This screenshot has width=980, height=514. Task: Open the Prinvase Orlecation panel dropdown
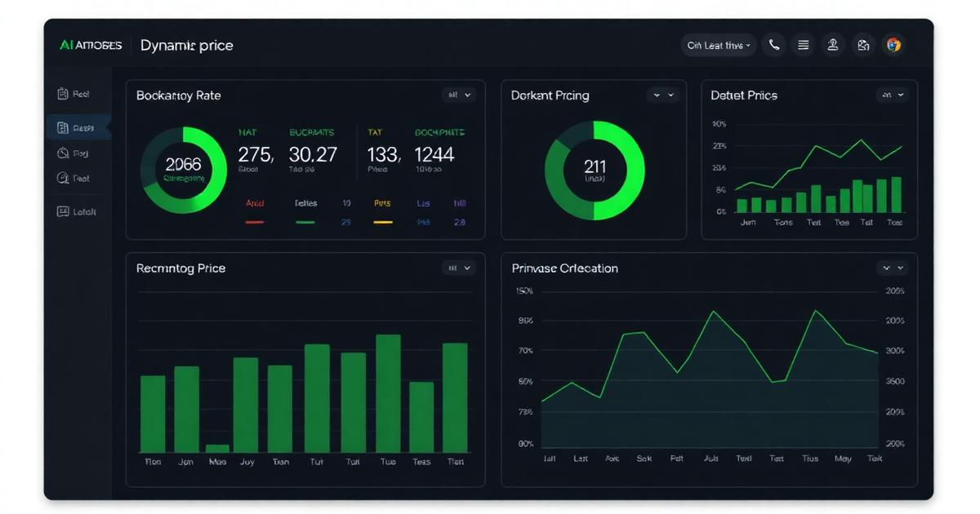click(892, 268)
